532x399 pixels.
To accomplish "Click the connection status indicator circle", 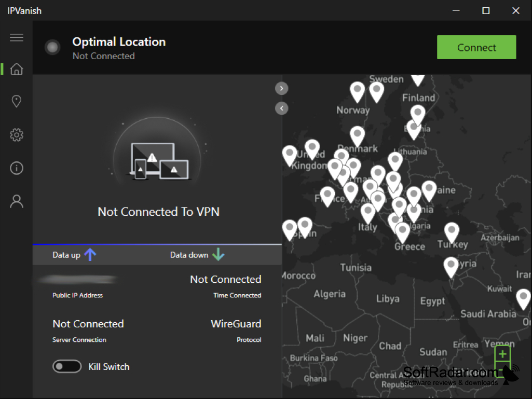I will coord(52,47).
